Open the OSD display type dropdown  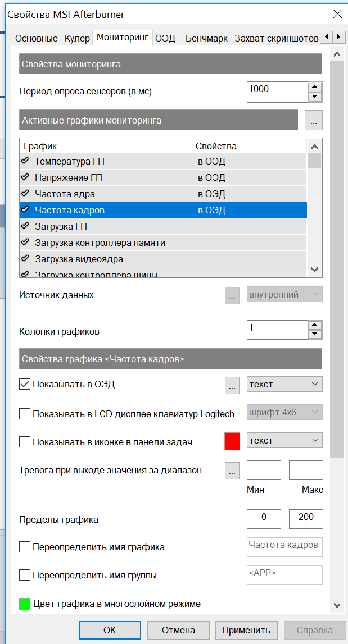pyautogui.click(x=284, y=385)
